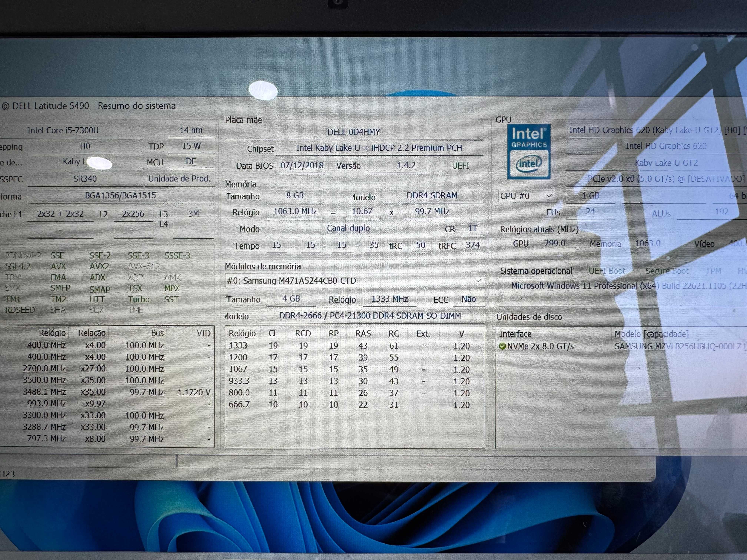747x560 pixels.
Task: Select the Intel Core i5-7300U processor name
Action: [x=63, y=130]
